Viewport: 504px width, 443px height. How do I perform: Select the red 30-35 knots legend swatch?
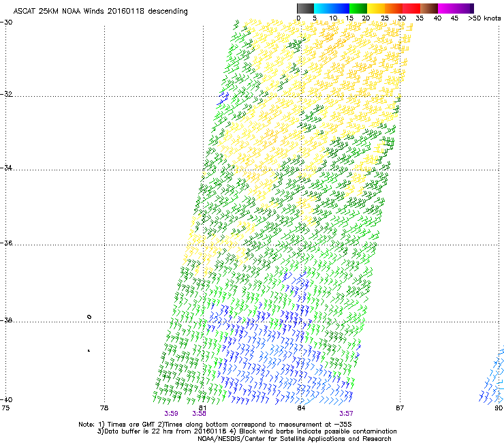click(411, 8)
